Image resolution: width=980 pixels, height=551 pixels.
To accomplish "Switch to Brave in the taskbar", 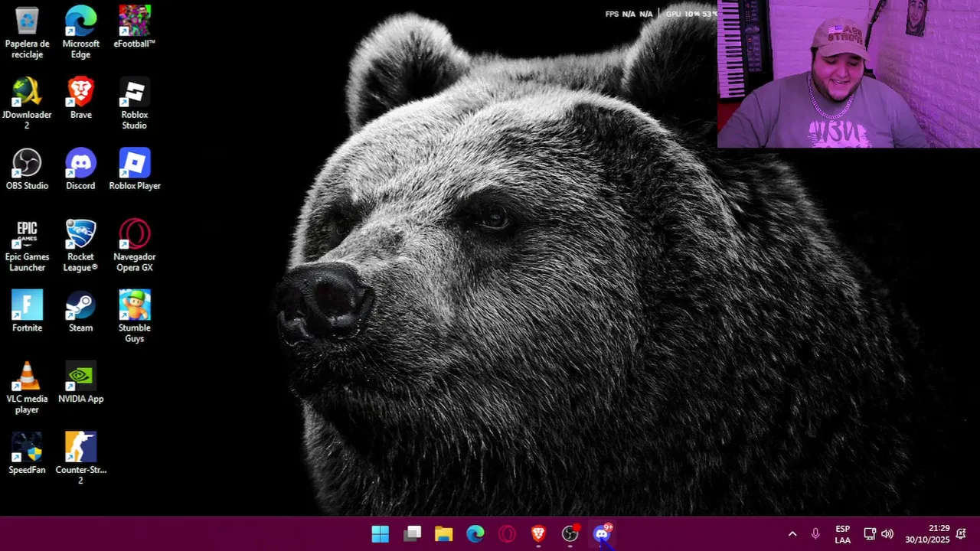I will coord(538,534).
